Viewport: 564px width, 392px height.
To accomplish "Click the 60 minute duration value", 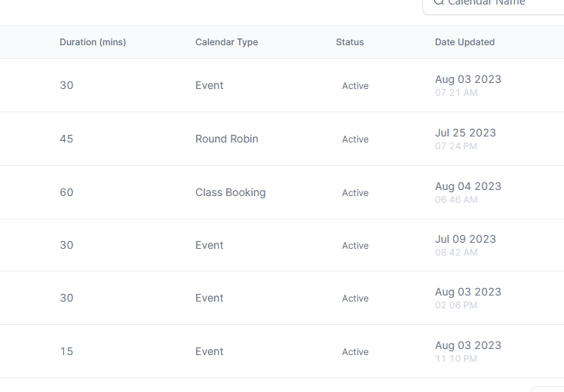I will [66, 192].
